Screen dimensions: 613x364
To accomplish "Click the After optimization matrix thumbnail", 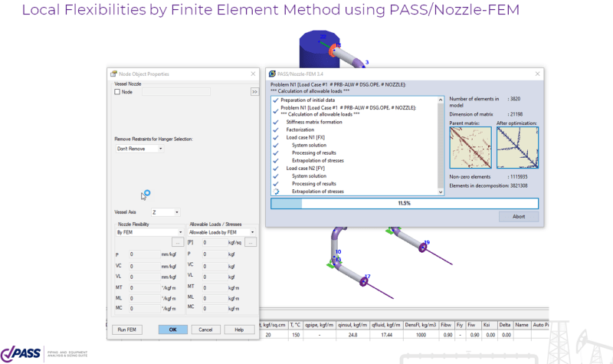I will pyautogui.click(x=517, y=148).
